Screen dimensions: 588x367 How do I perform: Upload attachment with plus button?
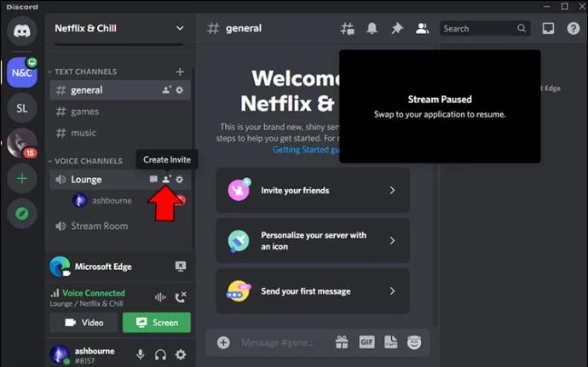tap(223, 342)
